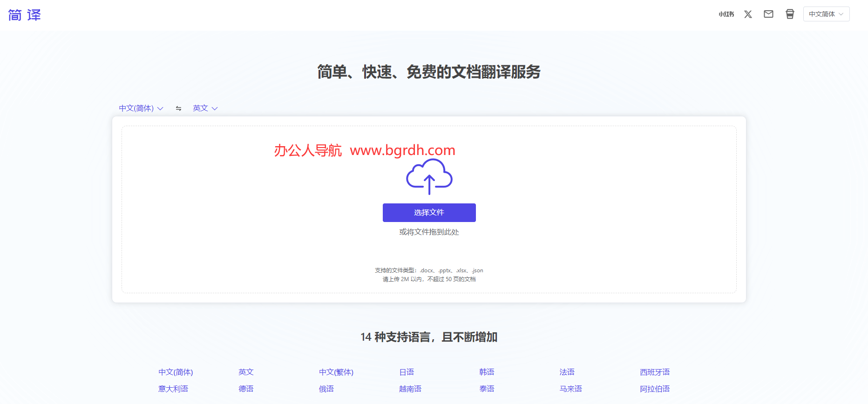This screenshot has height=404, width=868.
Task: Click the 14 种支持语言 heading
Action: [429, 337]
